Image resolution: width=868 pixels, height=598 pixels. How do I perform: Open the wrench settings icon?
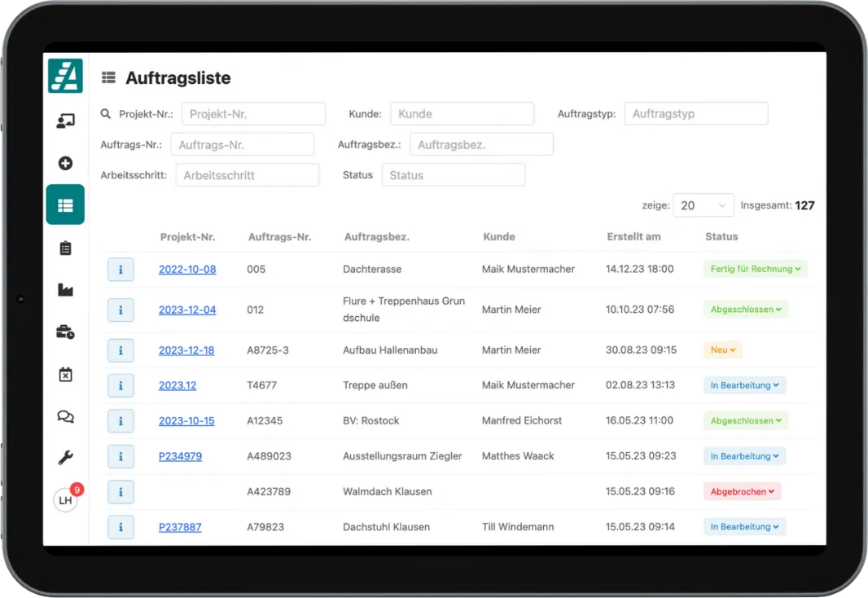(x=65, y=458)
